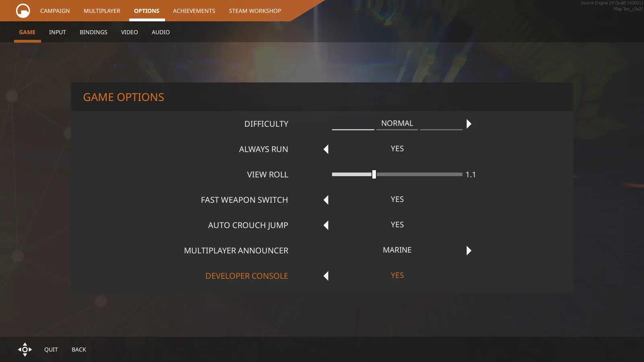The width and height of the screenshot is (644, 362).
Task: Increase difficulty with the right arrow
Action: (x=469, y=124)
